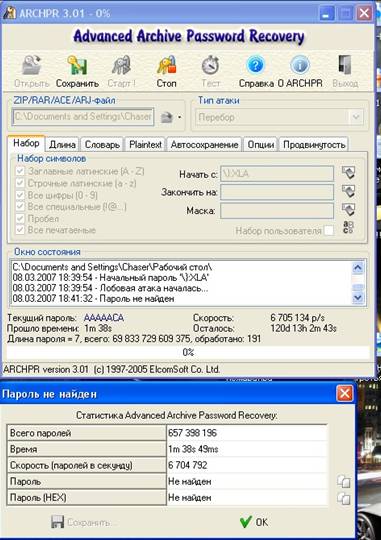This screenshot has width=381, height=540.
Task: Stop the attack with Стоп icon
Action: (x=166, y=65)
